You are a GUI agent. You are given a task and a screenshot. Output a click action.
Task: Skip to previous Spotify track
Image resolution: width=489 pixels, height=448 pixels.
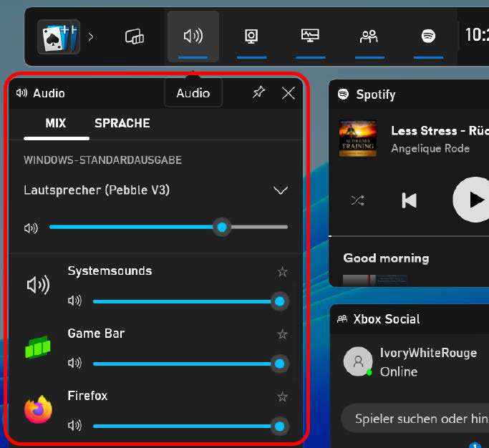point(410,200)
